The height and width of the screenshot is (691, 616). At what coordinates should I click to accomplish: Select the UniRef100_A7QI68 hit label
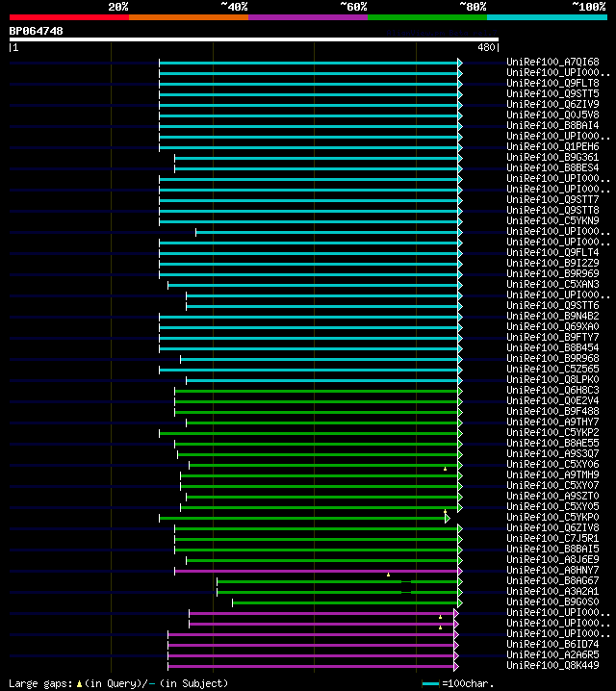[x=552, y=62]
